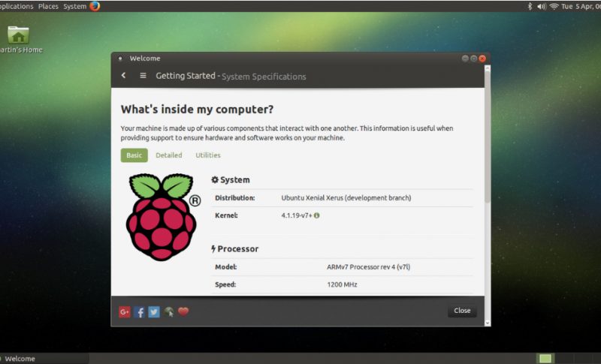601x364 pixels.
Task: Go back with the left arrow icon
Action: pyautogui.click(x=123, y=75)
